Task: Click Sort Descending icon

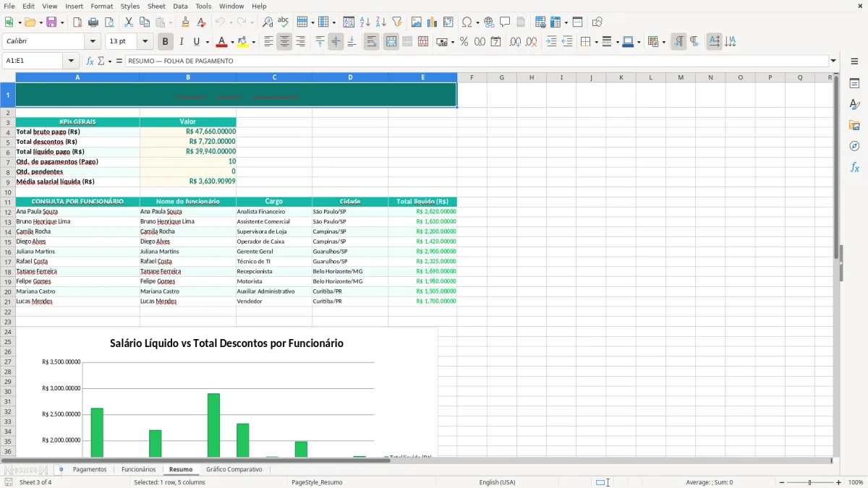Action: point(381,22)
